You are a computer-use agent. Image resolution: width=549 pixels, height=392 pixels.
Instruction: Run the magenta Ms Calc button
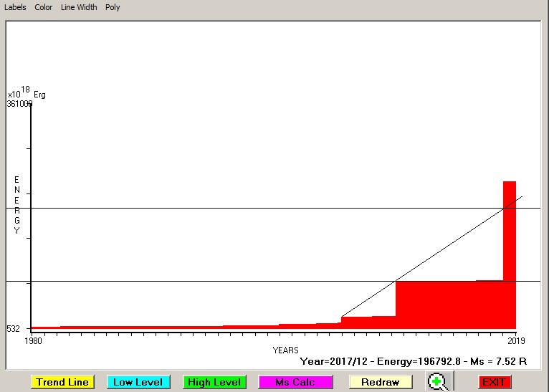pos(295,382)
